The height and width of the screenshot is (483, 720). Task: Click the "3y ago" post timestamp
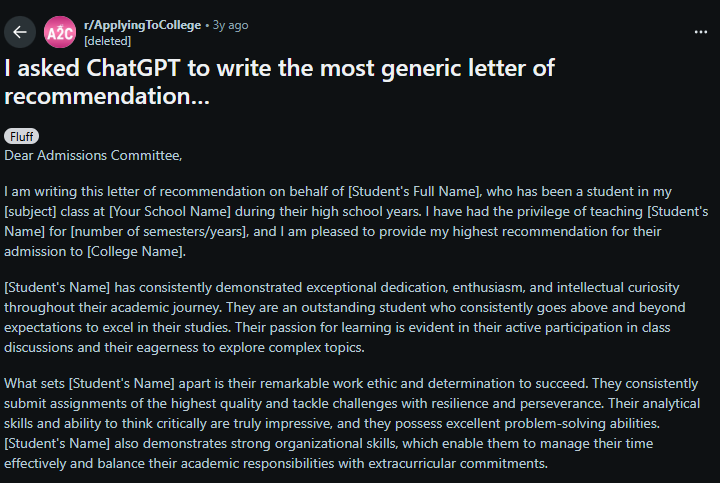230,25
